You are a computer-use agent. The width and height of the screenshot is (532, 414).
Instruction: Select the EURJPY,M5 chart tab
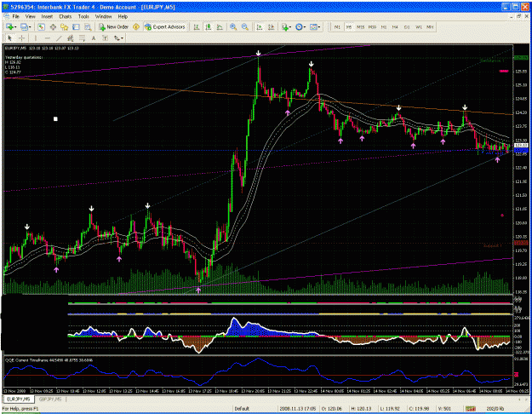[19, 400]
